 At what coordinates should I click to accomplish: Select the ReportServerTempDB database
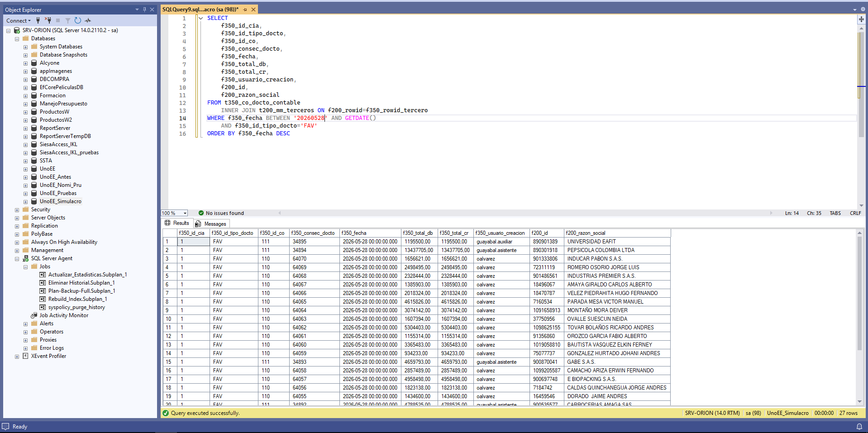click(x=65, y=136)
